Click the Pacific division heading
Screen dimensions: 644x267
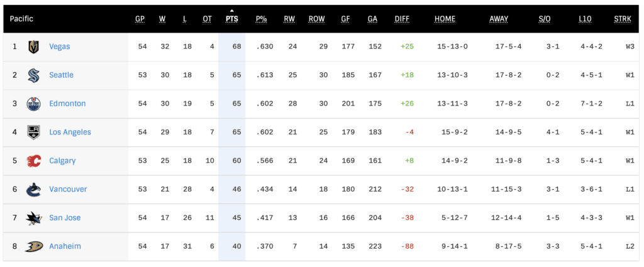point(21,19)
